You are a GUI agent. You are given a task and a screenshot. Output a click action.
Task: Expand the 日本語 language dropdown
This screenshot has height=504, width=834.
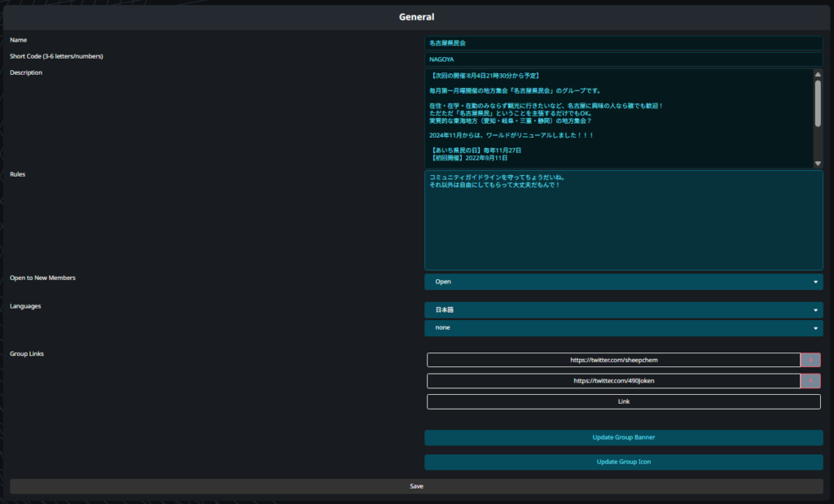pyautogui.click(x=623, y=310)
